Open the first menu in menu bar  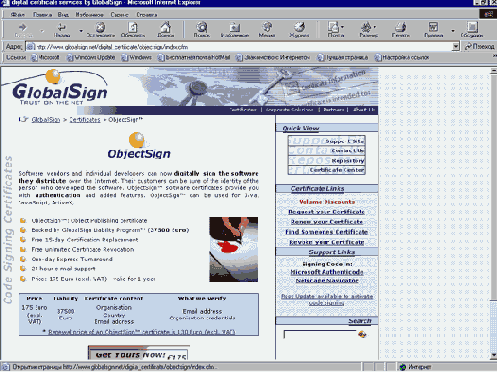tap(18, 15)
